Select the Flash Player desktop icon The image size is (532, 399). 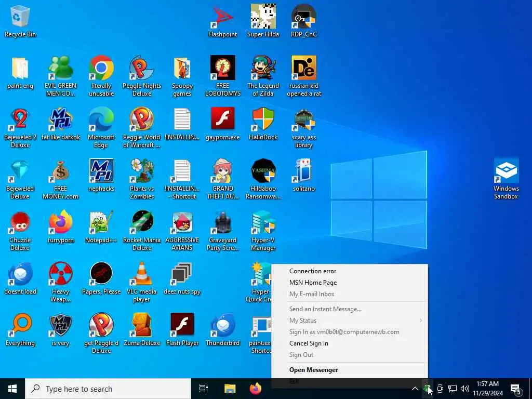point(182,329)
